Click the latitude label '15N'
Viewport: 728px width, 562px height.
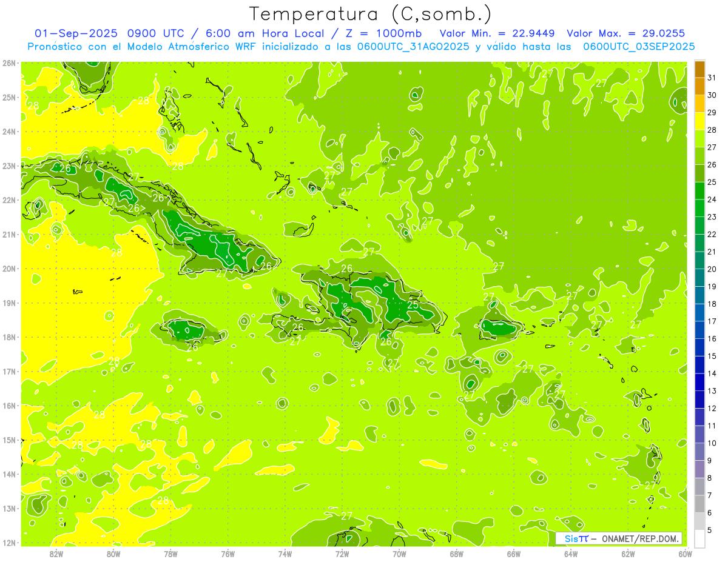pos(8,440)
